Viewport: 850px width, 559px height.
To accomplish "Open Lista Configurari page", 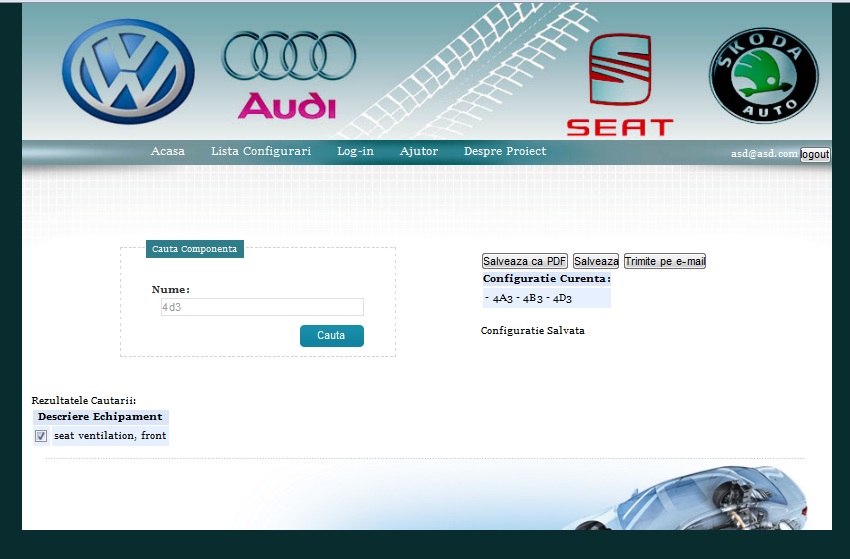I will (x=261, y=151).
